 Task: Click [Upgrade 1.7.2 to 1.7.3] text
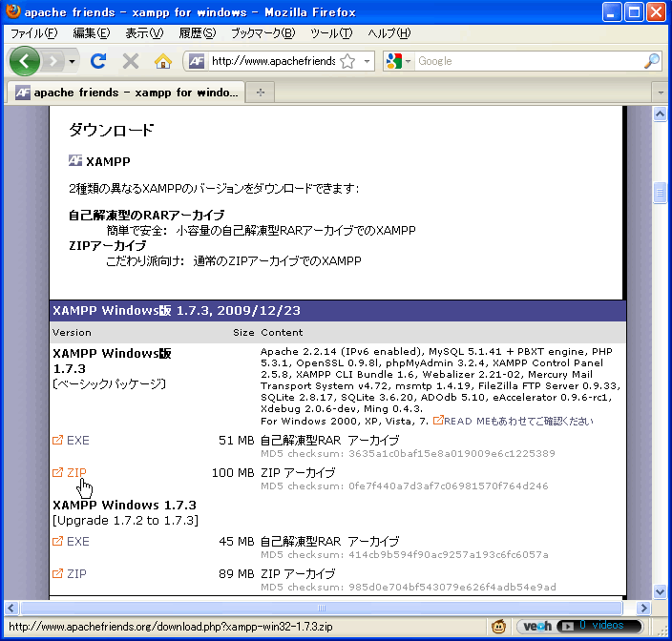(125, 521)
